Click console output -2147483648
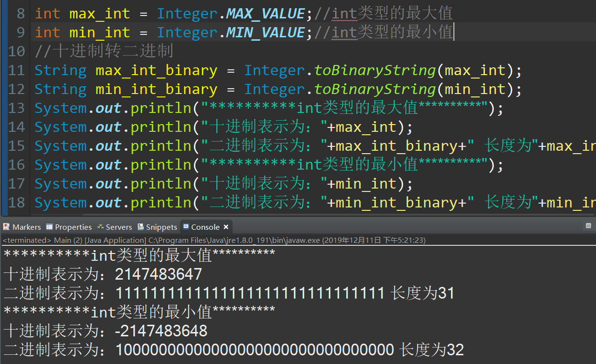The width and height of the screenshot is (596, 364). click(x=161, y=331)
